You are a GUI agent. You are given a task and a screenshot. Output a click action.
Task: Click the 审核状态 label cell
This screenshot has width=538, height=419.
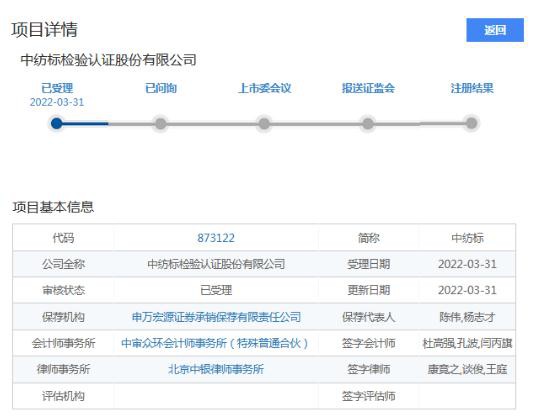63,290
